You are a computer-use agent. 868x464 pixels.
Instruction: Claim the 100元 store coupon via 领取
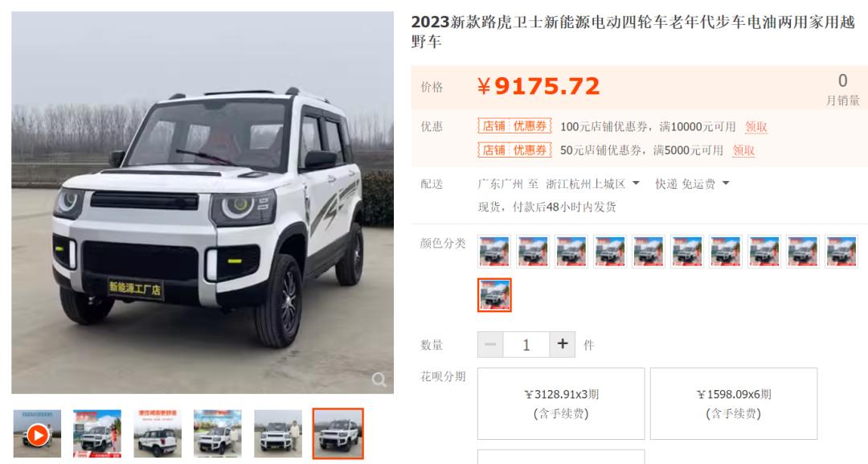[756, 127]
